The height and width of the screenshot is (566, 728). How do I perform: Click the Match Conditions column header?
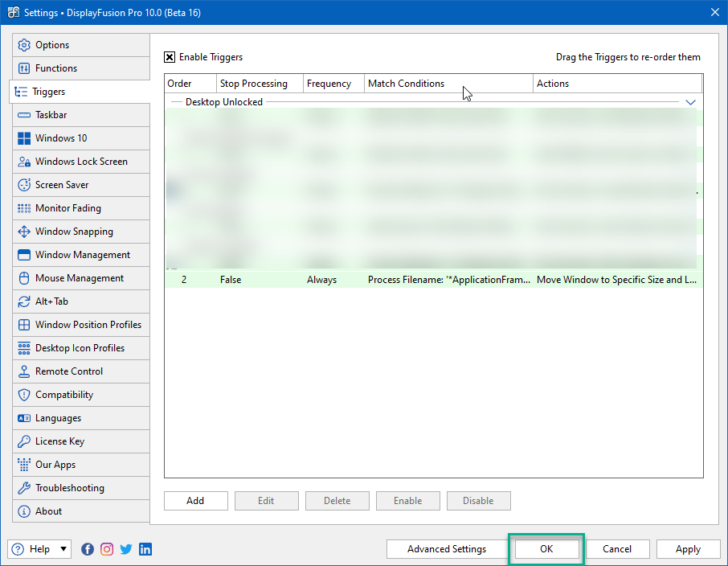(x=448, y=84)
